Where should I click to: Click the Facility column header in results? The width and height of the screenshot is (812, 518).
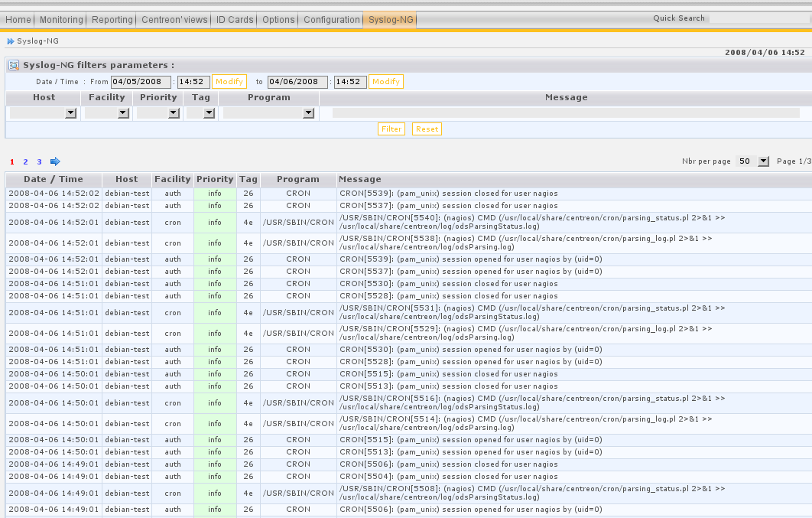click(x=173, y=179)
